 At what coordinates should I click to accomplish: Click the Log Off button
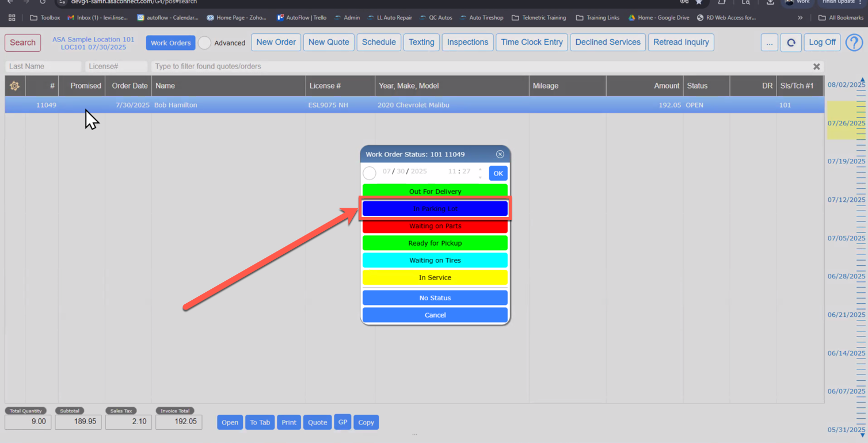point(822,43)
